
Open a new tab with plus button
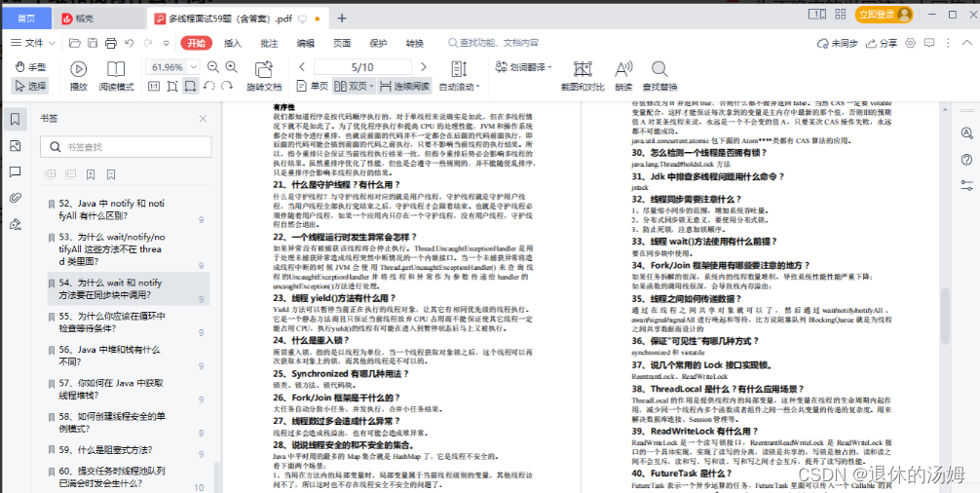(x=341, y=19)
